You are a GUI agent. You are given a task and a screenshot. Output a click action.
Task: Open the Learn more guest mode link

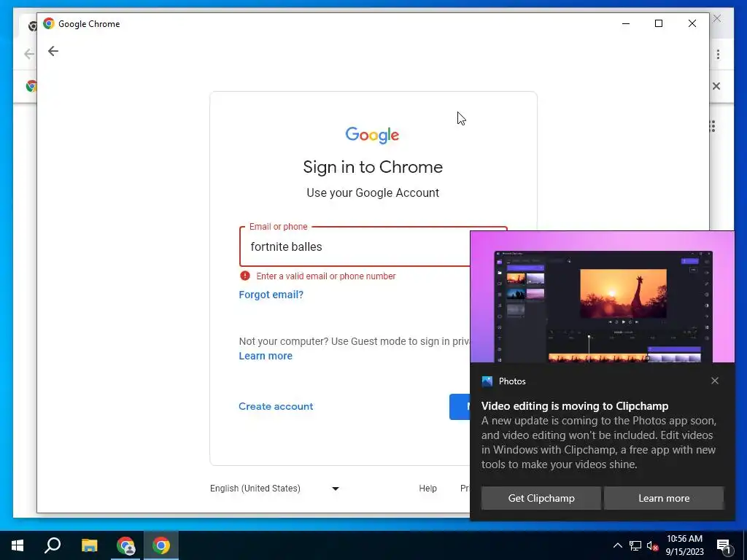pyautogui.click(x=266, y=356)
